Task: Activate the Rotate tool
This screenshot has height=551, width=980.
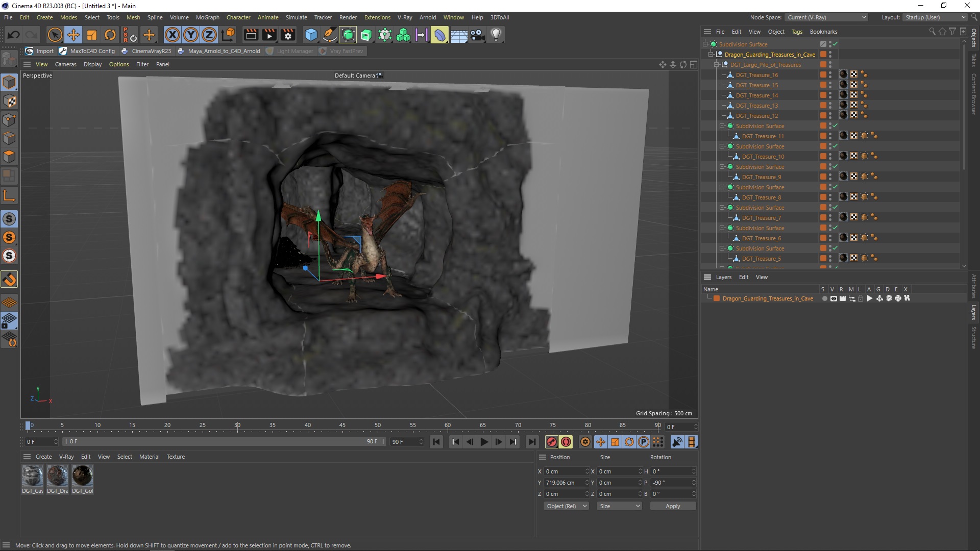Action: coord(110,35)
